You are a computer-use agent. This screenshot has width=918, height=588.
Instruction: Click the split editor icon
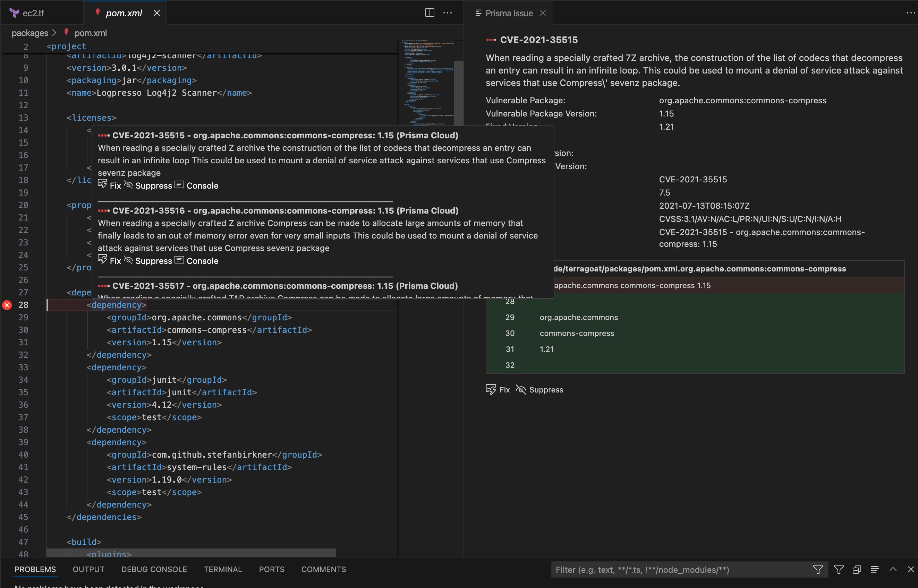429,12
